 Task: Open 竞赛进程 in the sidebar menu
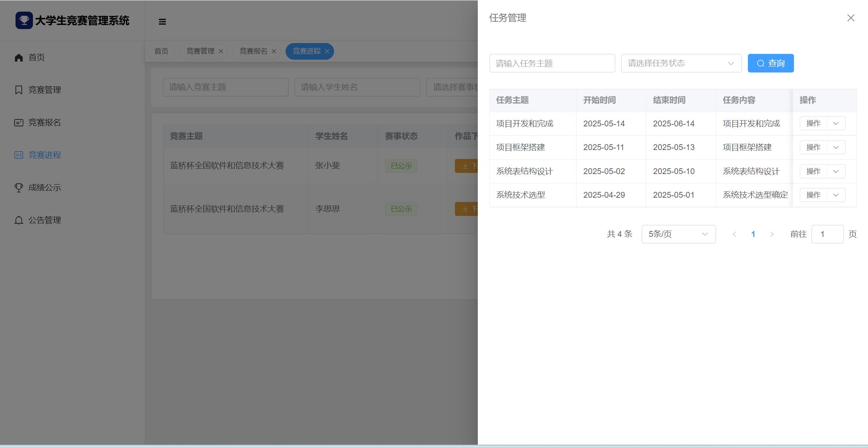pos(45,155)
